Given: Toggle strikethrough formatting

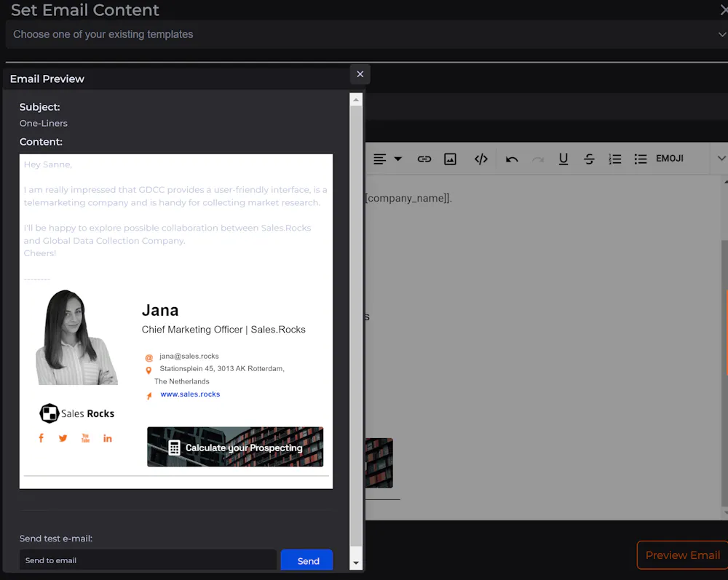Looking at the screenshot, I should (589, 159).
